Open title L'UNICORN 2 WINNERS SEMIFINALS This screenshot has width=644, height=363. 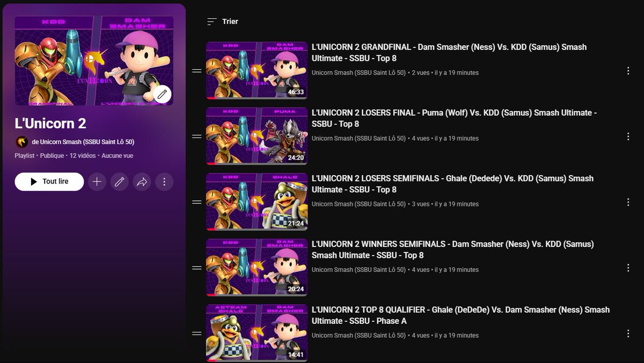tap(453, 249)
